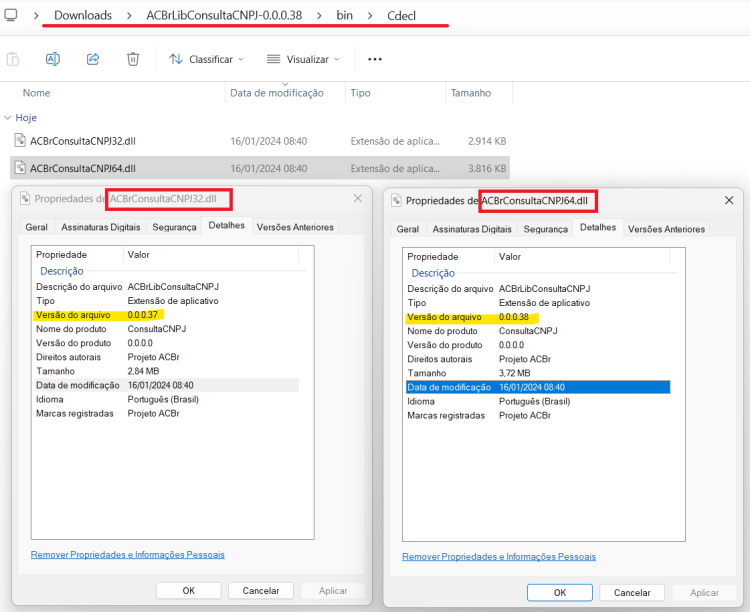Open Assinaturas Digitais tab in CNPJ64 properties
The width and height of the screenshot is (750, 612).
point(472,229)
